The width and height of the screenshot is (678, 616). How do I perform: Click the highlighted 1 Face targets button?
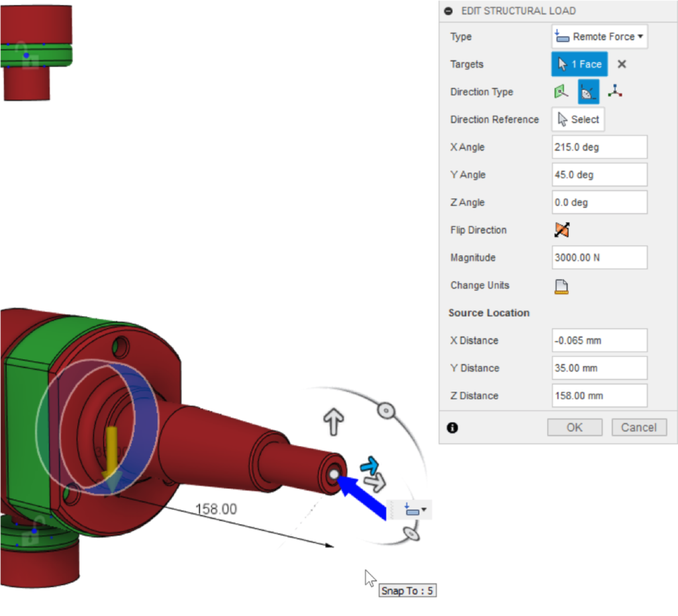click(579, 64)
